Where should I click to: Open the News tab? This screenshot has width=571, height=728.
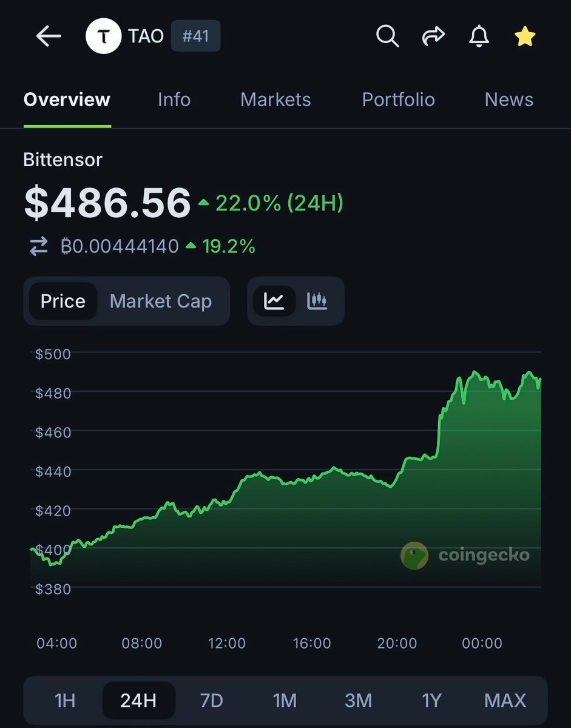point(508,99)
